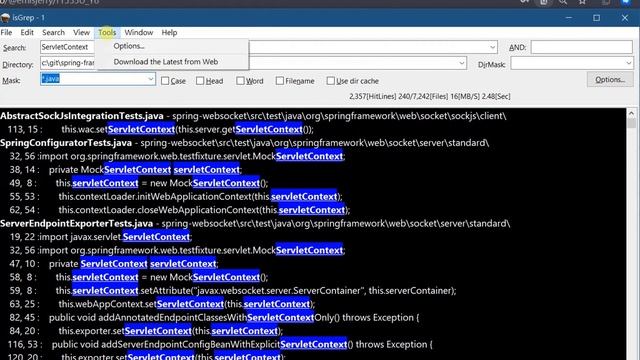Expand the Search history dropdown arrow
Viewport: 640px width, 360px height.
[x=492, y=47]
